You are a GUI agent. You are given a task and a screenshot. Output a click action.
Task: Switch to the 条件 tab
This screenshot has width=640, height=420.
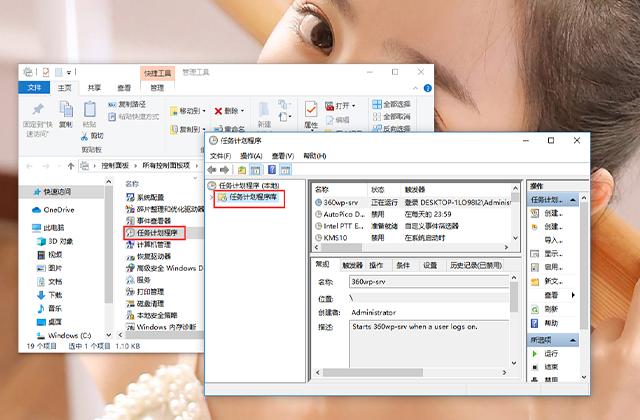(x=403, y=265)
